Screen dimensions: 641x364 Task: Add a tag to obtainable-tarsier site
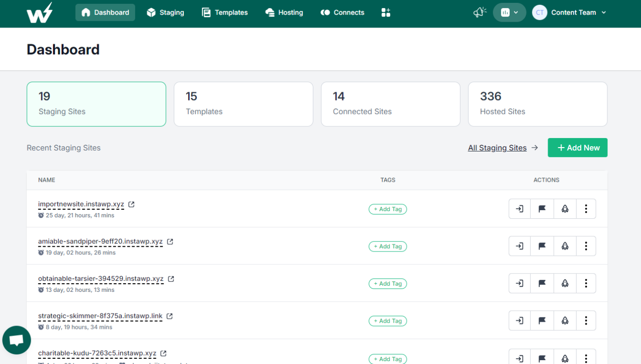(388, 284)
